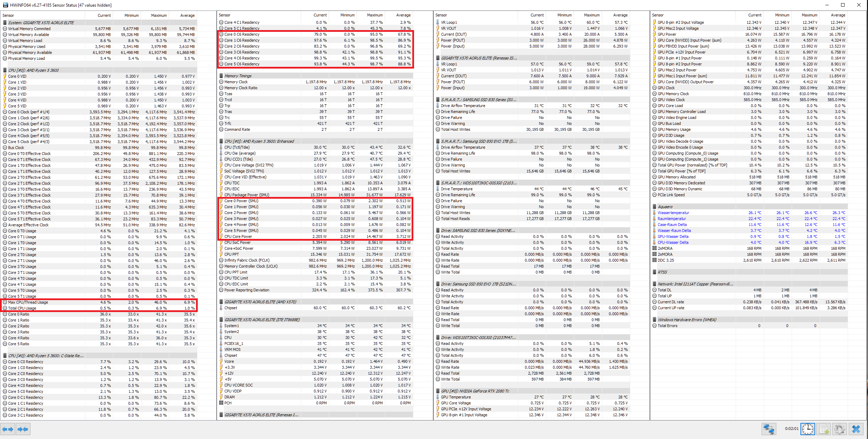Click the circle icon beside Total Errors

click(x=654, y=326)
